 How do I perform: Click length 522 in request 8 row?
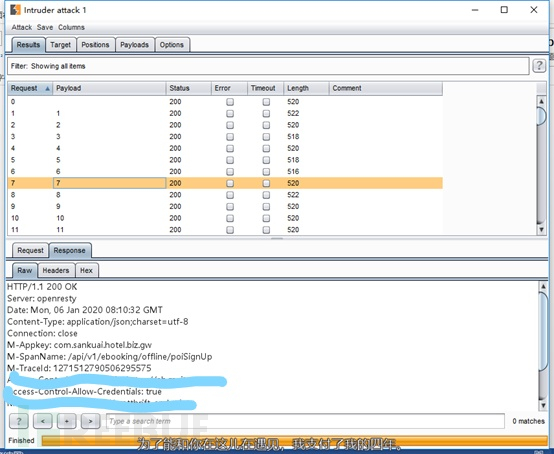click(293, 195)
